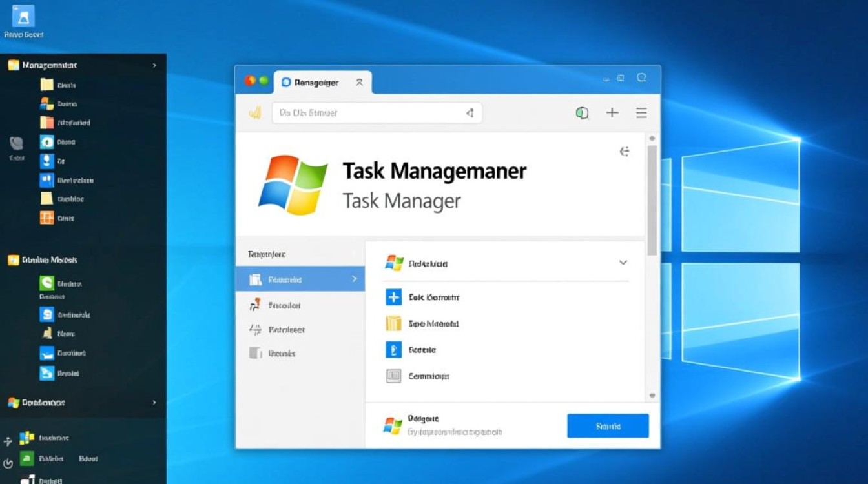Click the plus icon in window toolbar

click(612, 113)
